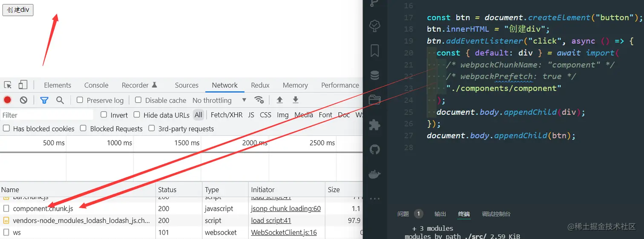The width and height of the screenshot is (644, 239).
Task: Click the 1500 ms timeline marker
Action: click(187, 143)
